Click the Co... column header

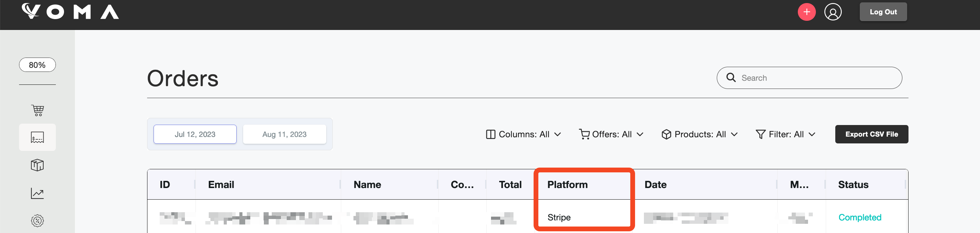pos(462,185)
